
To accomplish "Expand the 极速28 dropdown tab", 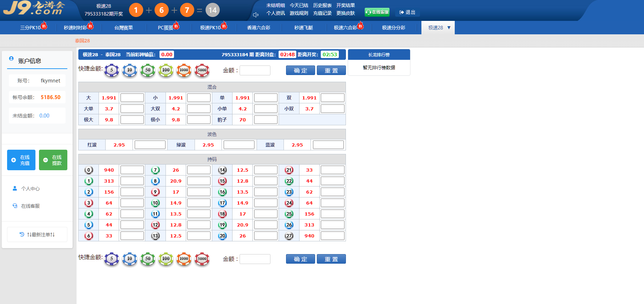I will pyautogui.click(x=438, y=28).
